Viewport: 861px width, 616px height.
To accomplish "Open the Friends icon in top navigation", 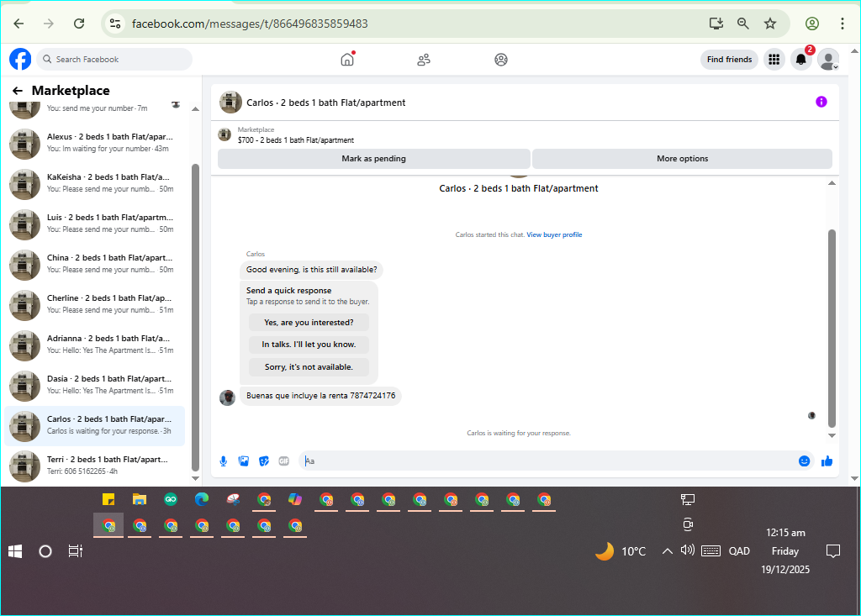I will (424, 60).
